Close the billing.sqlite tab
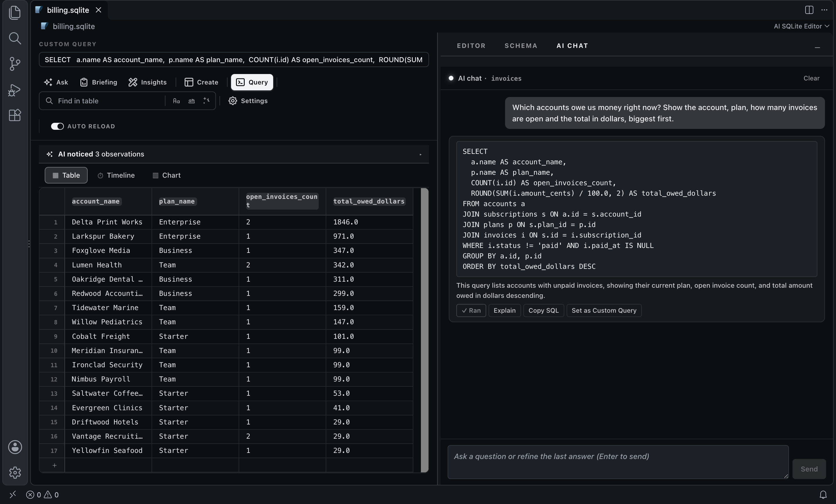 (98, 10)
